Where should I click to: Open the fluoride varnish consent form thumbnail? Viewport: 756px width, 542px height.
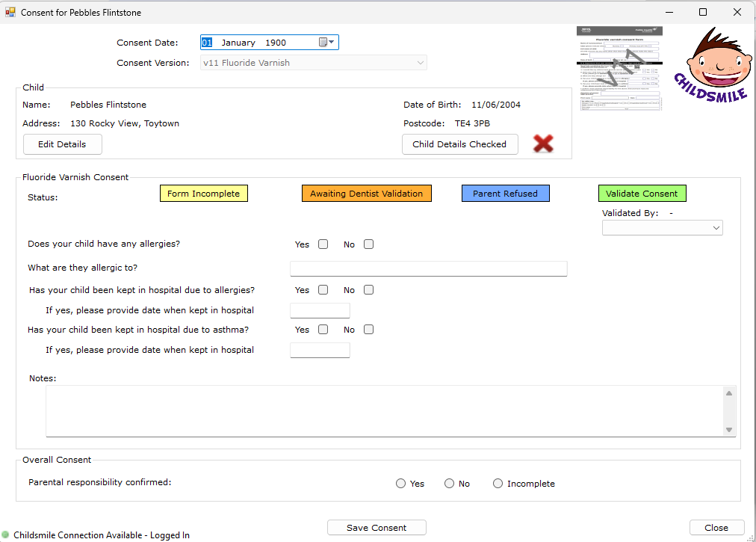pyautogui.click(x=619, y=69)
